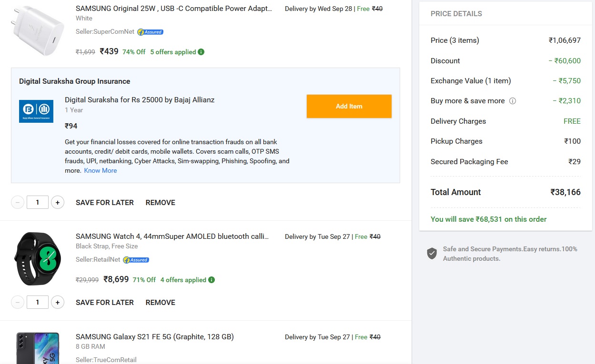The width and height of the screenshot is (595, 364).
Task: Click the PRICE DETAILS heading
Action: (456, 14)
